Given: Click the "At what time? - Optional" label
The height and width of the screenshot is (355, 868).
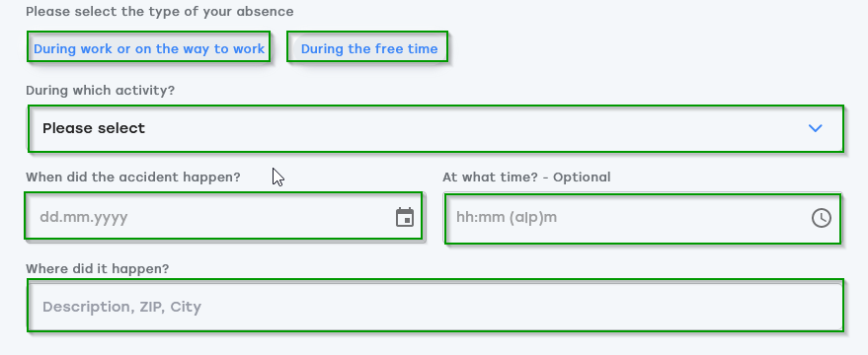Looking at the screenshot, I should [x=526, y=177].
